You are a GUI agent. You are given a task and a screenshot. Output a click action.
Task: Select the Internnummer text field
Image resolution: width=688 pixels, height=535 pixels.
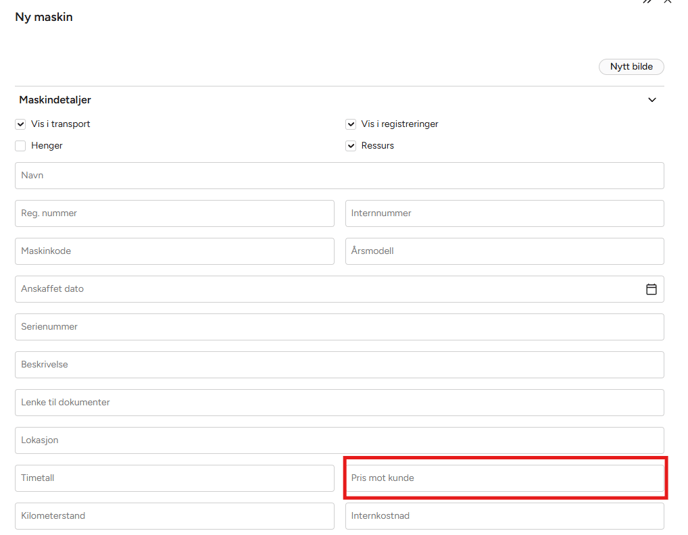tap(504, 214)
